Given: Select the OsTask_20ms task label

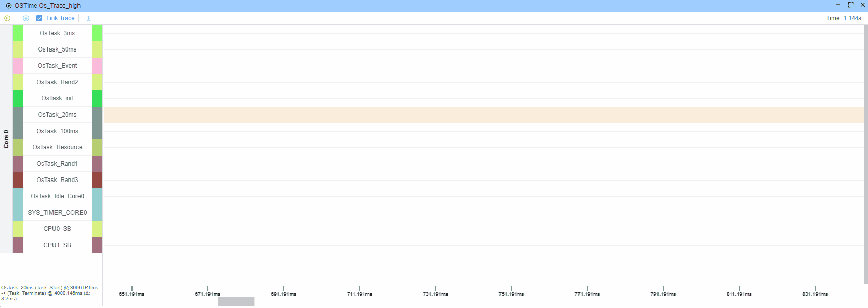Looking at the screenshot, I should pos(57,115).
